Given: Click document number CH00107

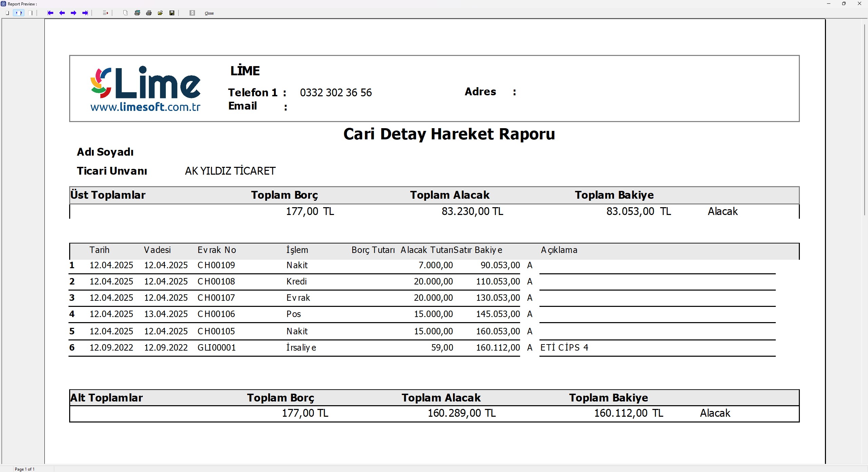Looking at the screenshot, I should pos(216,298).
